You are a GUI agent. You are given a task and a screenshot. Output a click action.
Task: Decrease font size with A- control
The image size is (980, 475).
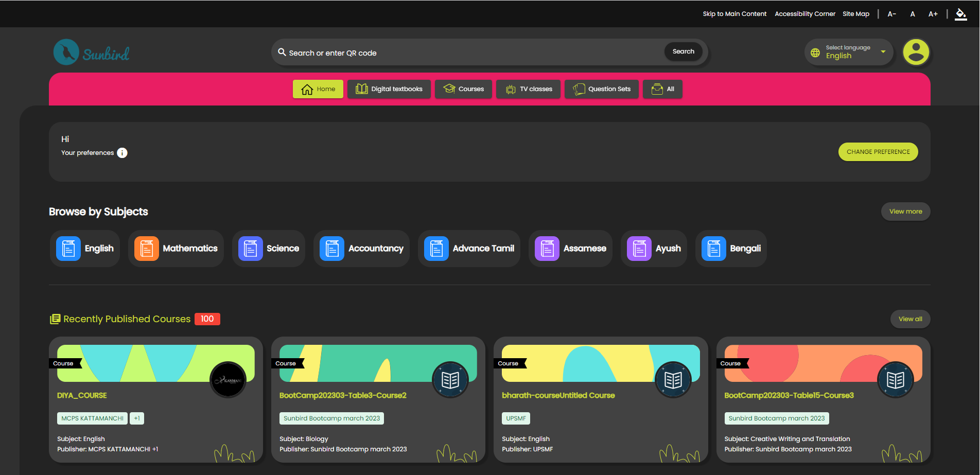(x=892, y=14)
